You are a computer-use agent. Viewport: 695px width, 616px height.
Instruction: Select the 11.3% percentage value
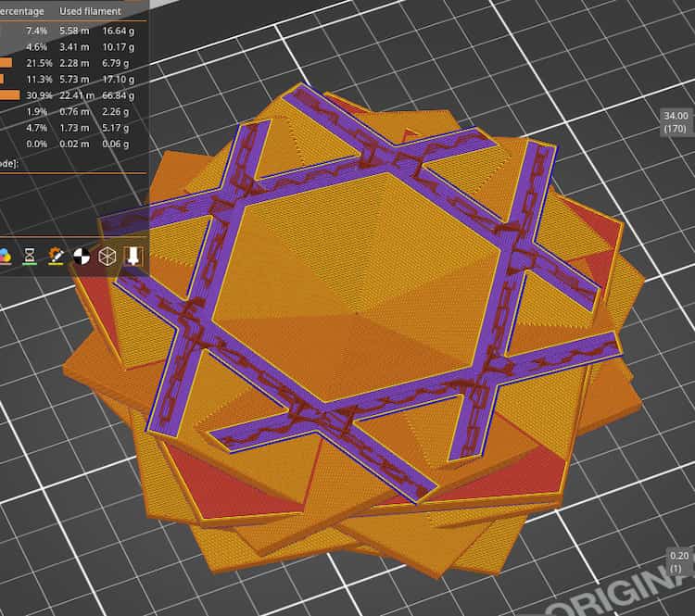39,80
